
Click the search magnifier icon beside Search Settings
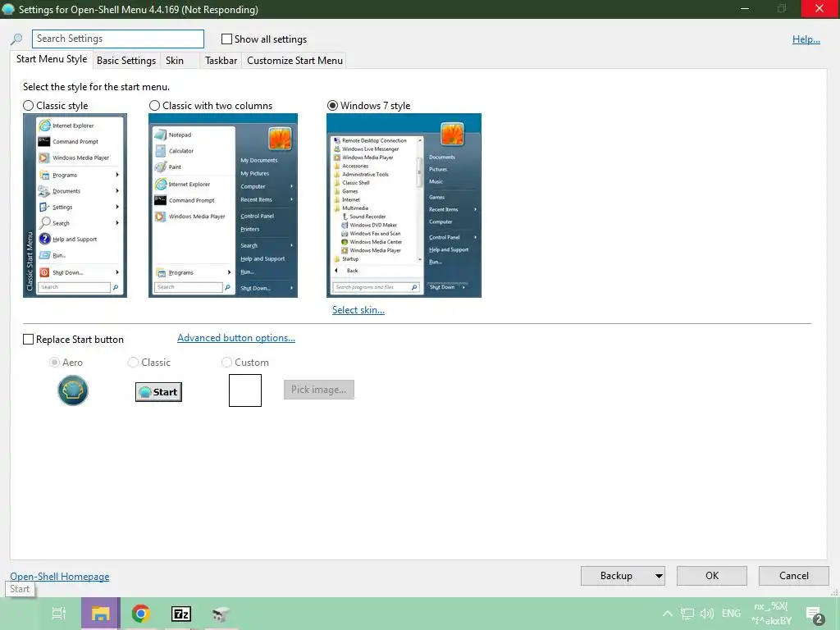[x=16, y=39]
